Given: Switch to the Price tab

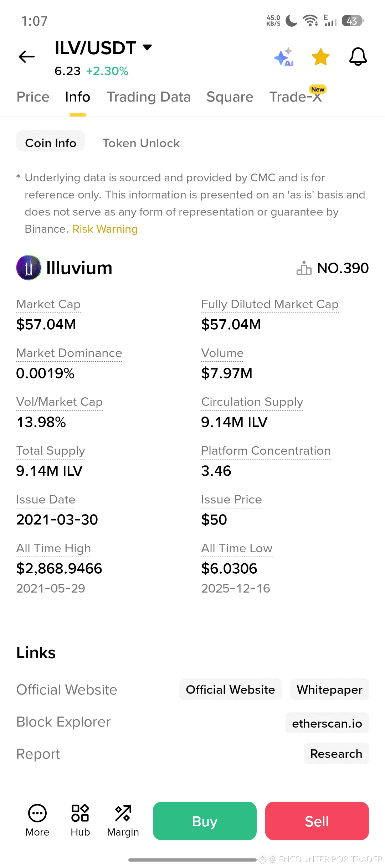Looking at the screenshot, I should (x=33, y=97).
